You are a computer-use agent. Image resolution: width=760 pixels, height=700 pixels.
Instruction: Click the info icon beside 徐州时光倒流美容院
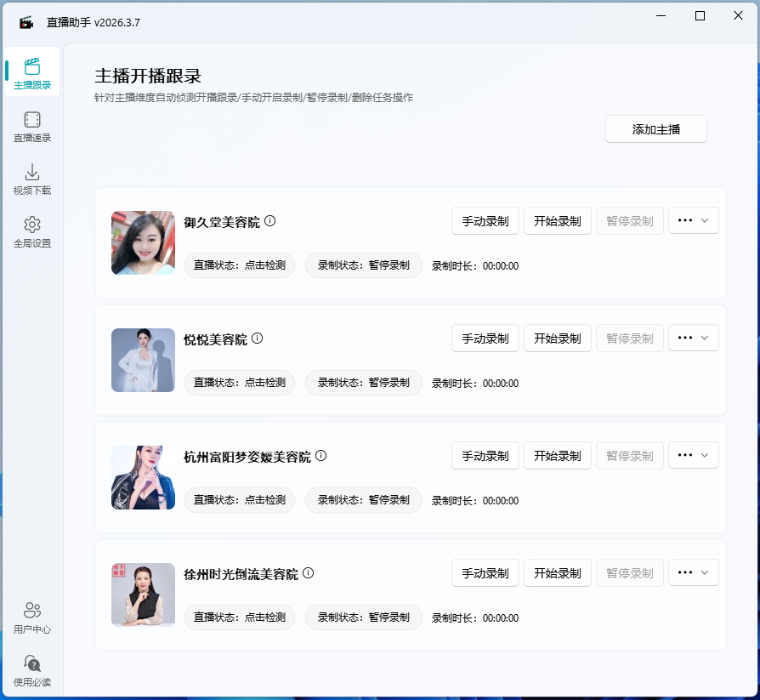coord(308,572)
